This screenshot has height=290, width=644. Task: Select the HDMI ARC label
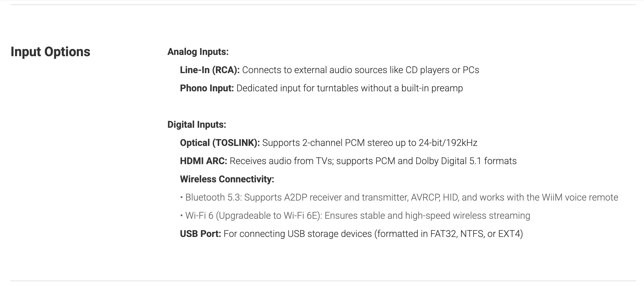pos(203,161)
